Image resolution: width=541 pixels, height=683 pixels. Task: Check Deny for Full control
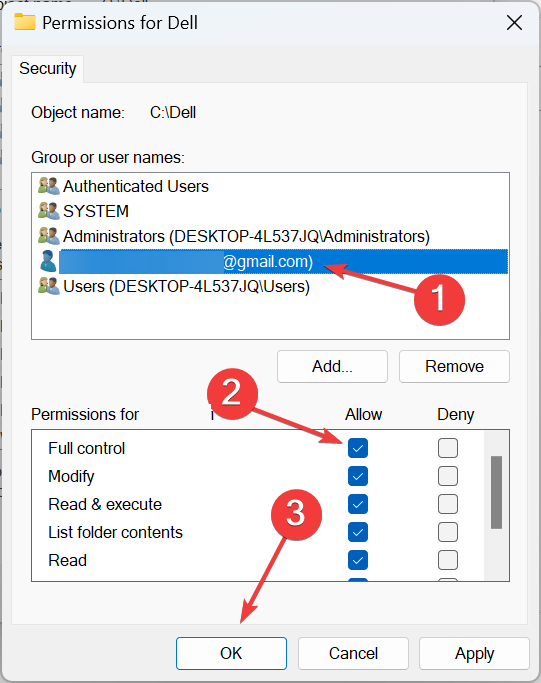(x=448, y=448)
